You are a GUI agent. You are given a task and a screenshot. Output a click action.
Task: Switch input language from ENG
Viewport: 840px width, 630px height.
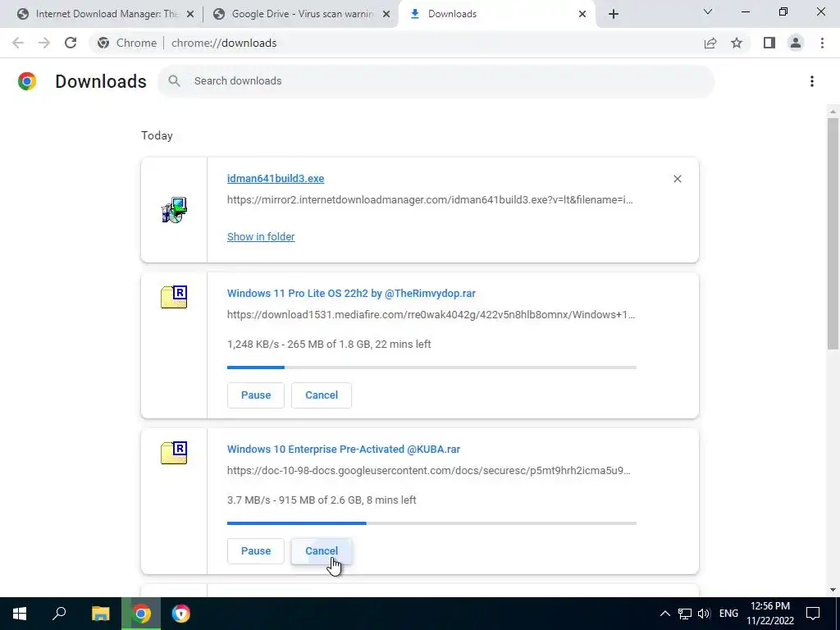[728, 614]
